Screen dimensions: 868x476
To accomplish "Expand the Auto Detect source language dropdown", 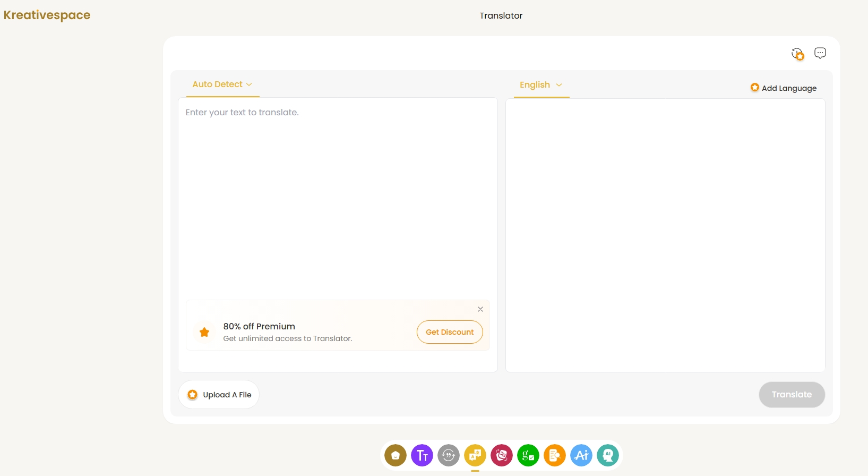I will (222, 84).
